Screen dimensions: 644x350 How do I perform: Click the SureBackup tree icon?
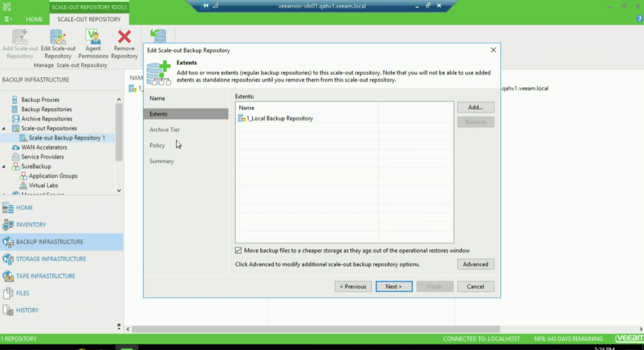pos(15,166)
